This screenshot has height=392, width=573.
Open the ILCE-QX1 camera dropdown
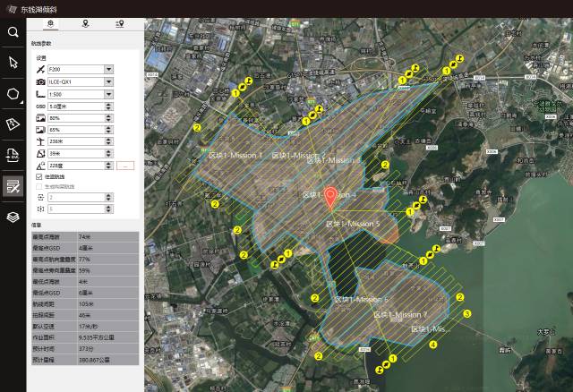[108, 81]
